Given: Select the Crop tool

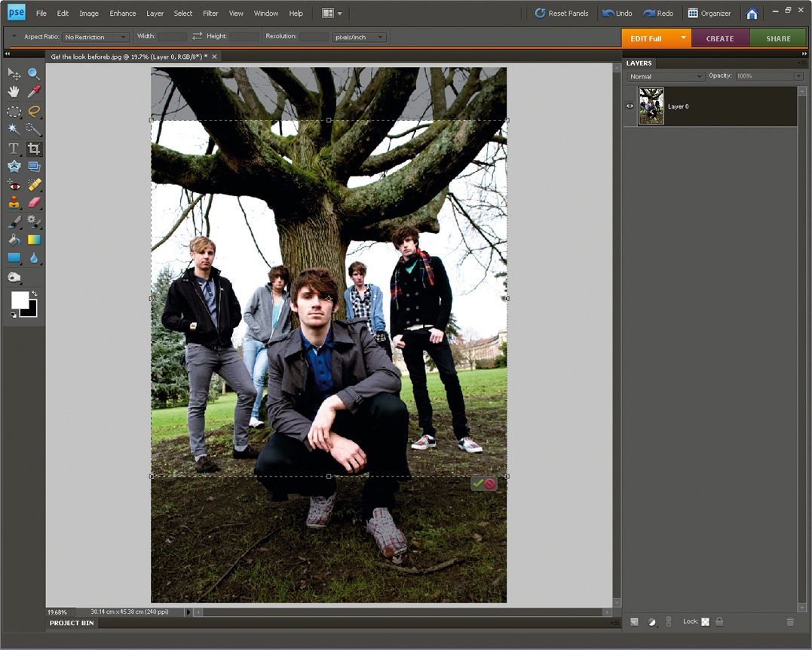Looking at the screenshot, I should [33, 149].
